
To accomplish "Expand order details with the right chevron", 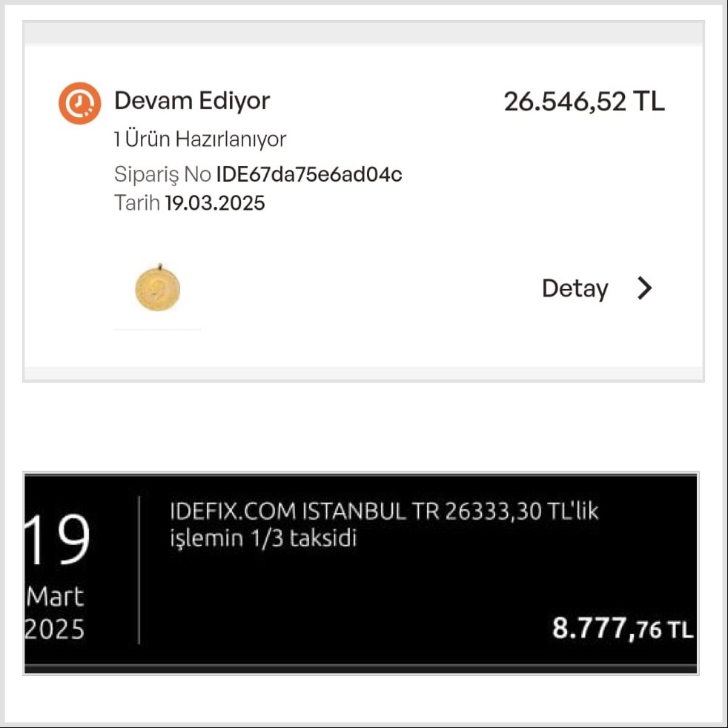I will [644, 288].
